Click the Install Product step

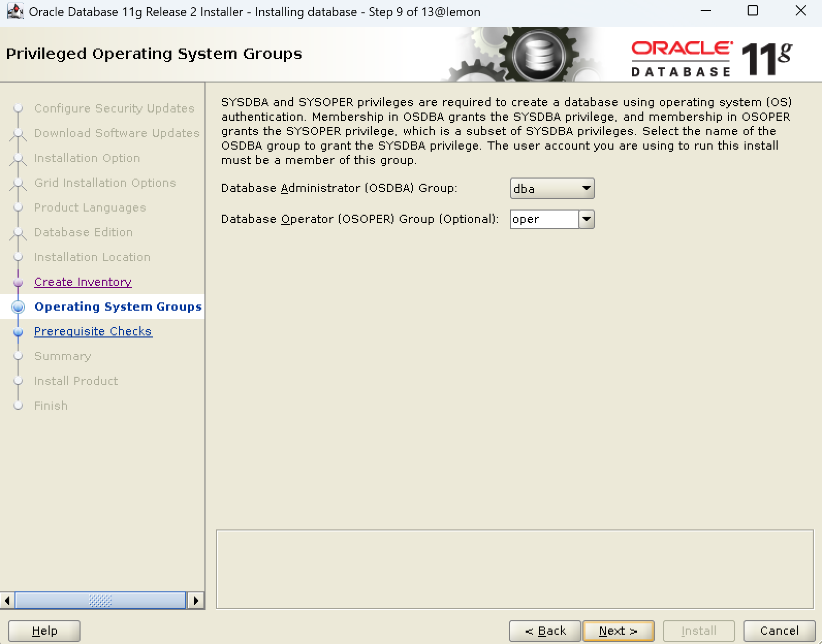pos(76,381)
